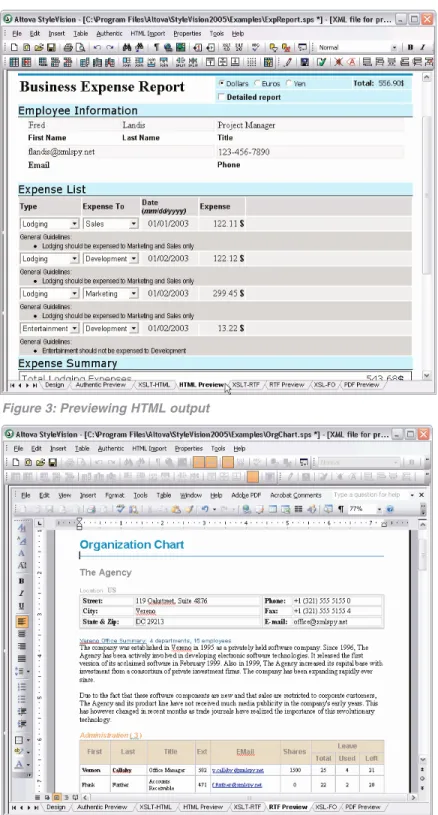Select Yen radio button

[289, 83]
